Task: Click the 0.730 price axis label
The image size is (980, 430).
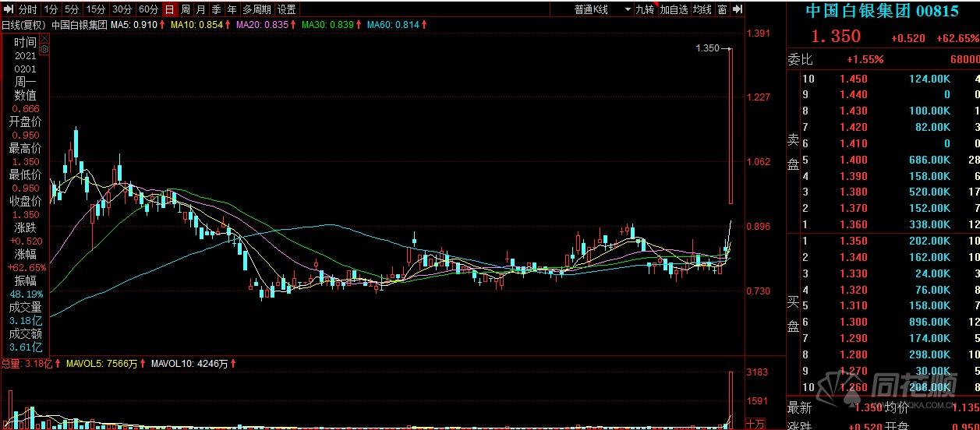Action: [759, 291]
